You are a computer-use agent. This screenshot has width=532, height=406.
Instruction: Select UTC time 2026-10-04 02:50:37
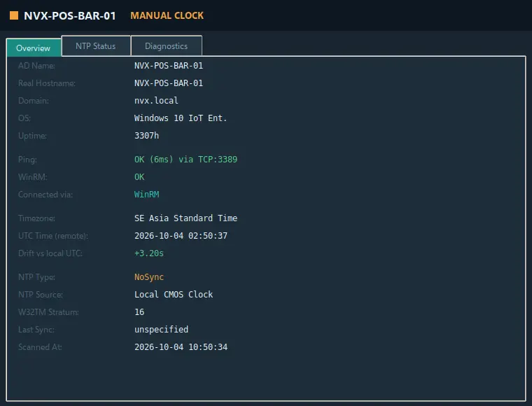181,236
